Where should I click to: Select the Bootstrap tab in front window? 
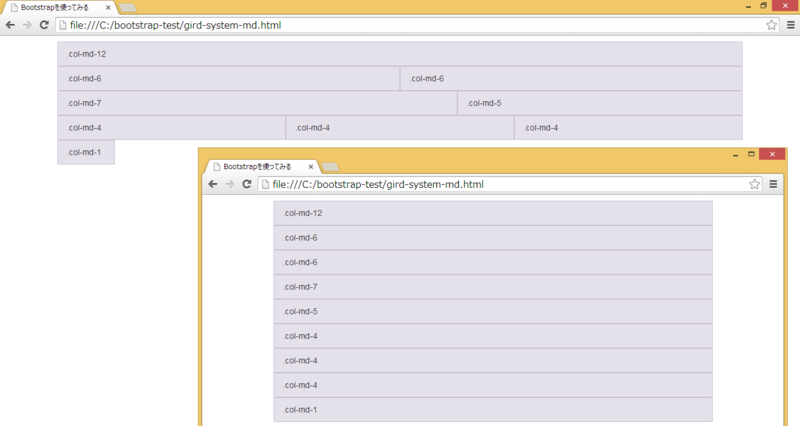point(261,167)
